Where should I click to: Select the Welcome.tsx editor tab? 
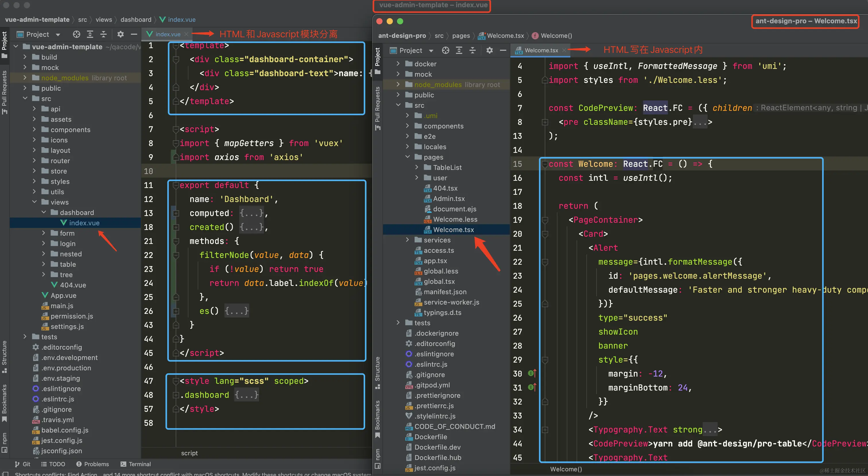(541, 50)
